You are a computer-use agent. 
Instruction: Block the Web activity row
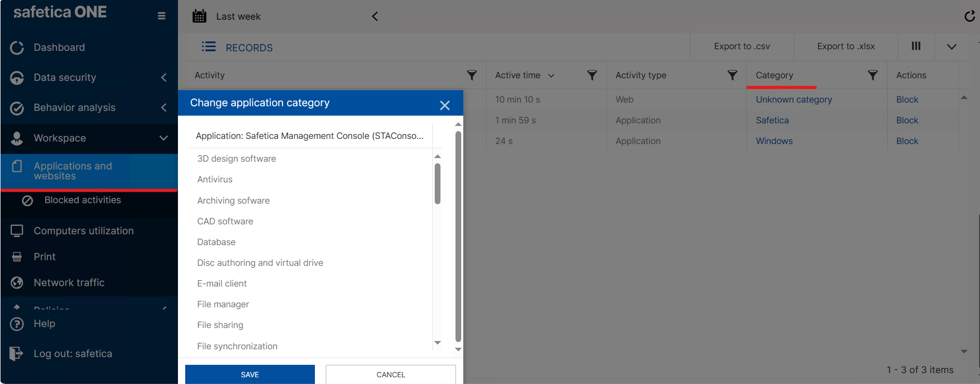(x=907, y=99)
